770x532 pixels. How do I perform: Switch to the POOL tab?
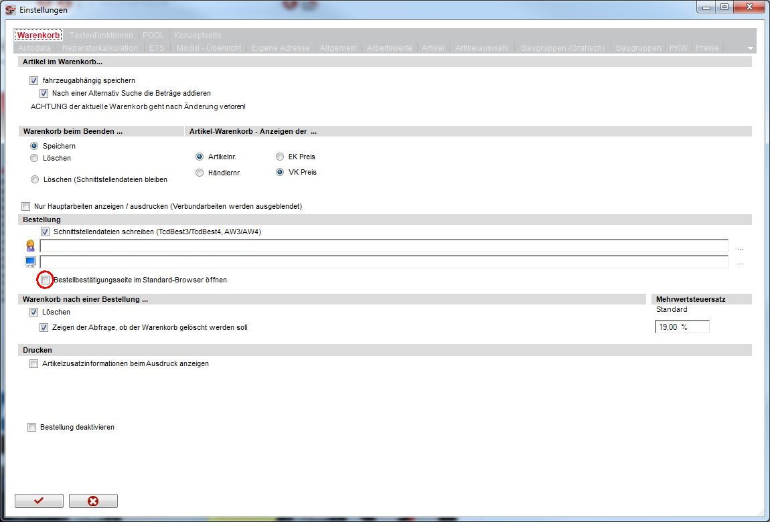[153, 35]
